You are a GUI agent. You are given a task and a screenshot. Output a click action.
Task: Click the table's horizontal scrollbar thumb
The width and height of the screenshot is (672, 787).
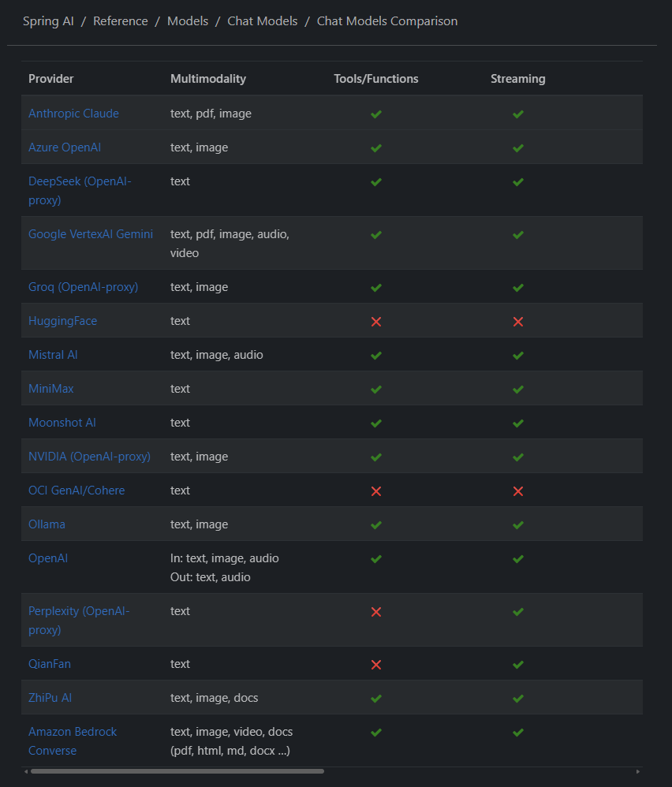click(177, 771)
